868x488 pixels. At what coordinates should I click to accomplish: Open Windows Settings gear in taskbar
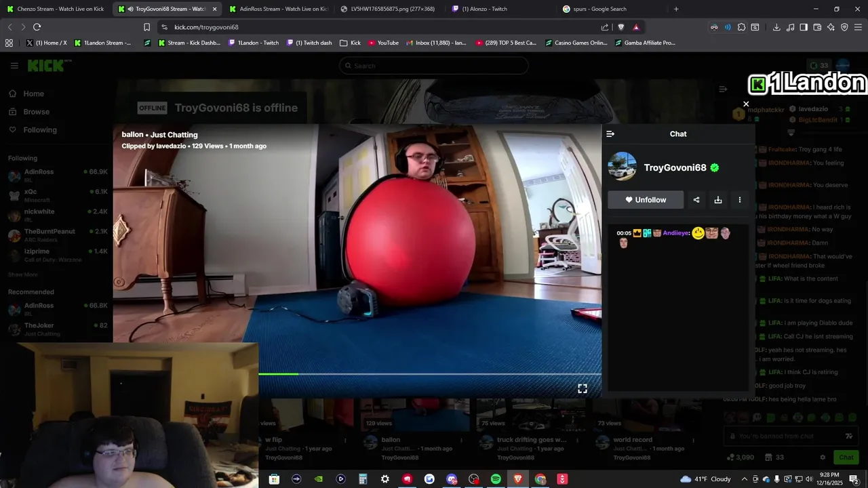(x=384, y=479)
